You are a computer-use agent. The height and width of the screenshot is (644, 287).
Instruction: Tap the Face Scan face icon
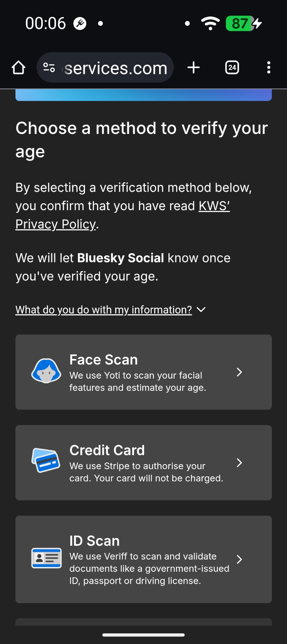(x=46, y=371)
